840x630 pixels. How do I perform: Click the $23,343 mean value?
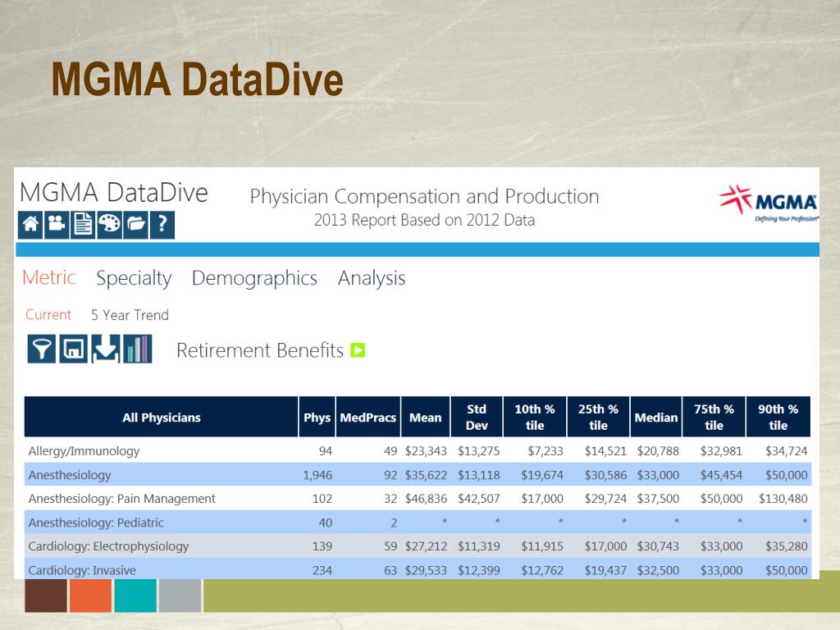coord(426,451)
